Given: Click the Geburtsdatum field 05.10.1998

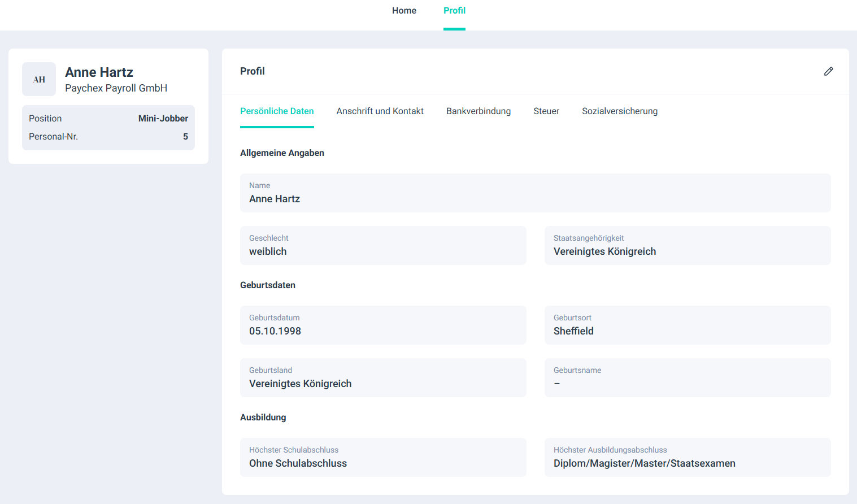Looking at the screenshot, I should click(383, 325).
